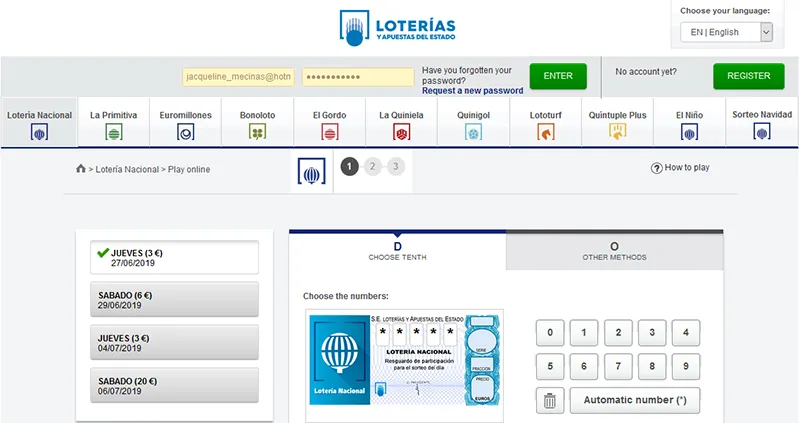800x423 pixels.
Task: Open the La Primitiva game icon
Action: [x=114, y=133]
